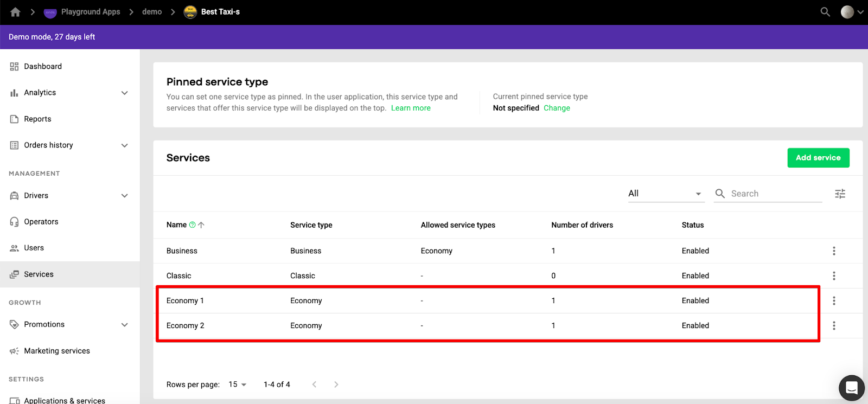Click the Add service button
The width and height of the screenshot is (868, 404).
click(818, 158)
